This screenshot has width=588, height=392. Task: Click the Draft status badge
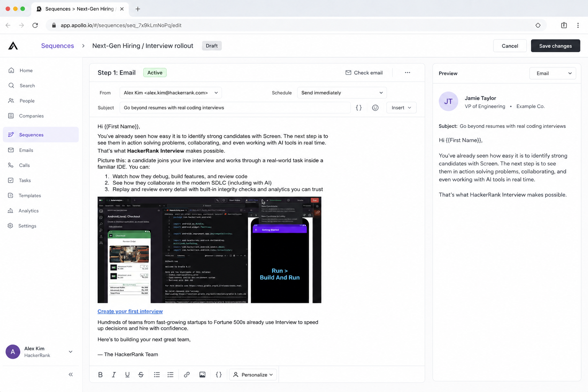pyautogui.click(x=212, y=46)
